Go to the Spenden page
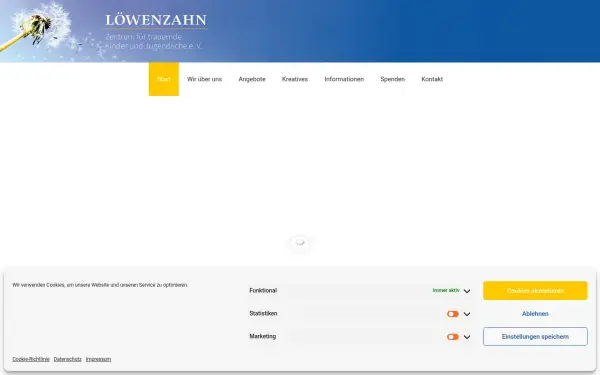The image size is (600, 375). click(x=393, y=79)
